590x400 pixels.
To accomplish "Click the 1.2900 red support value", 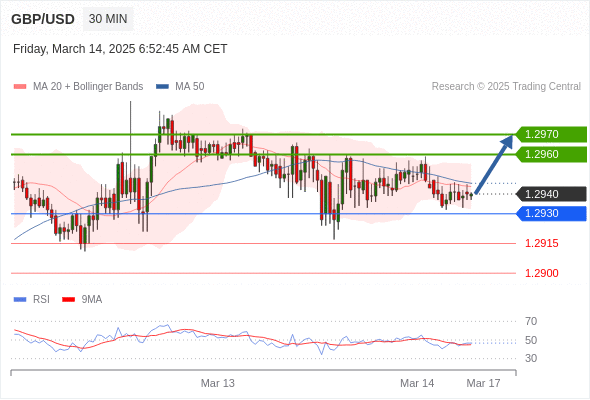I will [x=542, y=273].
